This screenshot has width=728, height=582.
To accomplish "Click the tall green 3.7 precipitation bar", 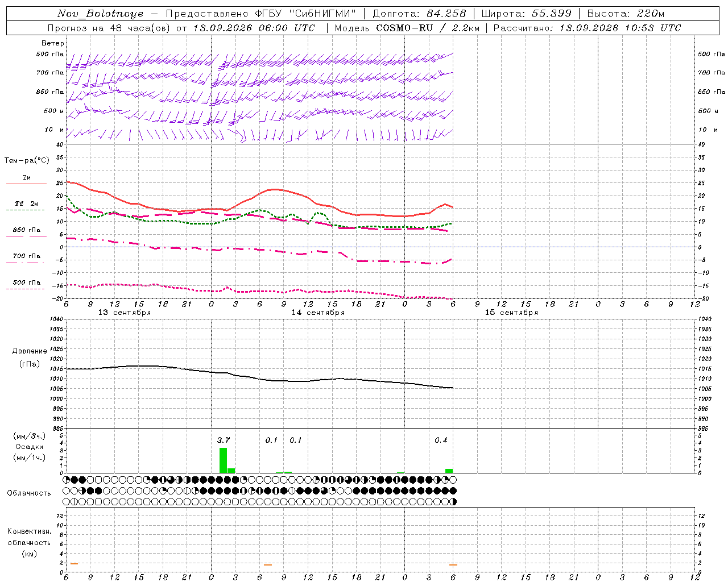I will coord(223,460).
